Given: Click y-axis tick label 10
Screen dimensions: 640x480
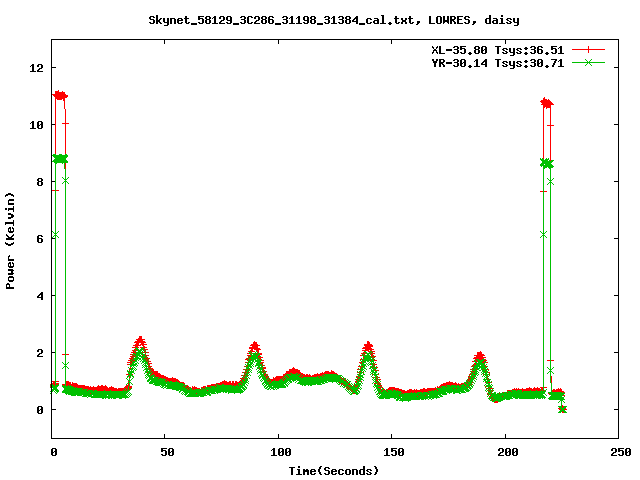Looking at the screenshot, I should [36, 125].
